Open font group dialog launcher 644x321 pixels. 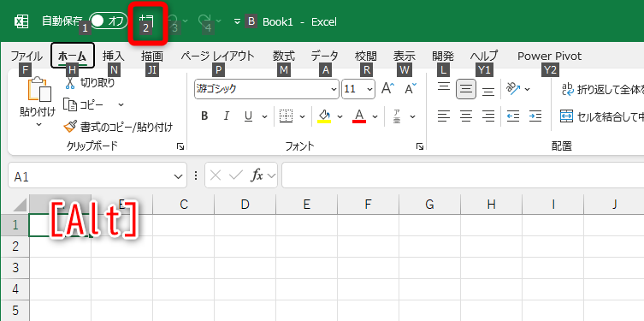[419, 146]
